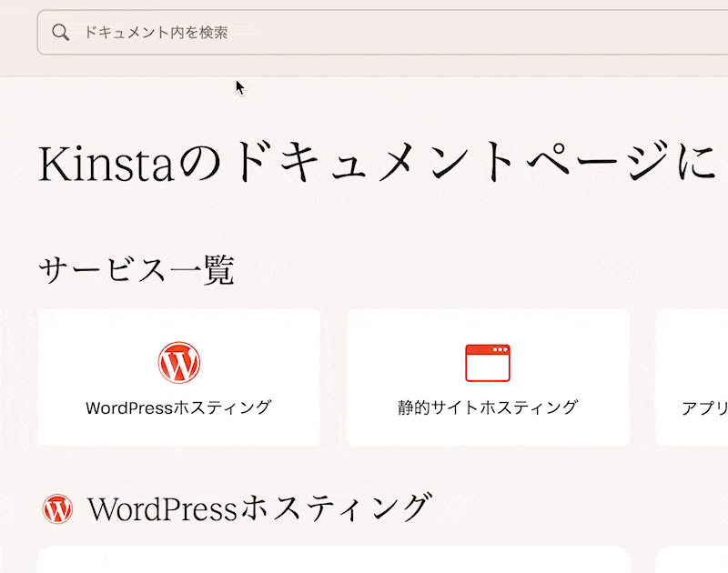Screen dimensions: 728x573
Task: Select the WordPressホスティング section heading
Action: pos(259,508)
